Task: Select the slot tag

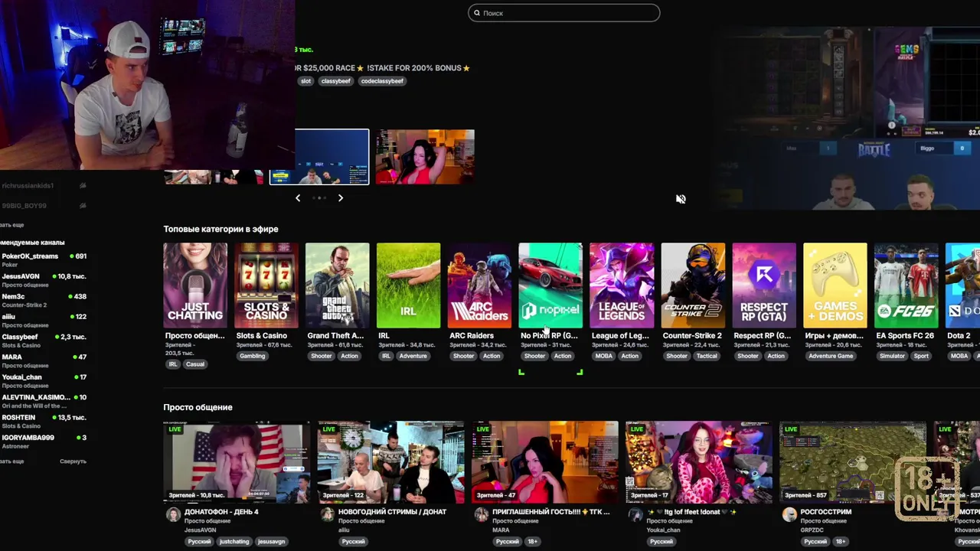Action: point(306,81)
